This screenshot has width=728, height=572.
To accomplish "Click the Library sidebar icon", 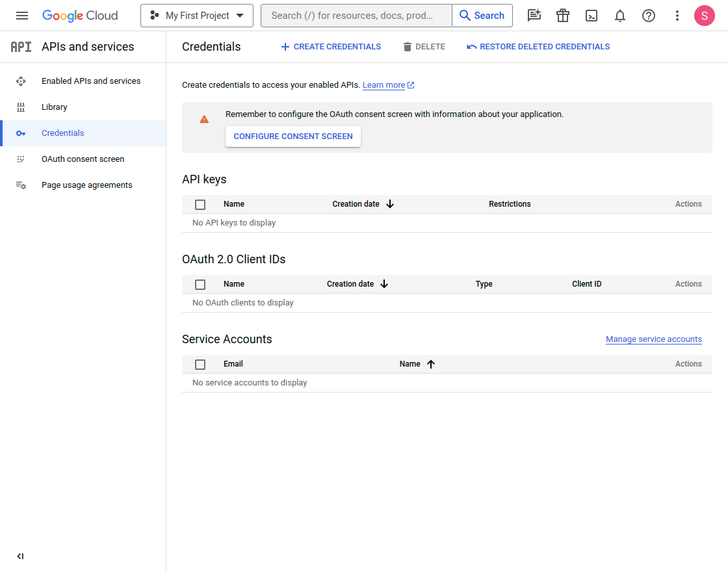I will [21, 107].
